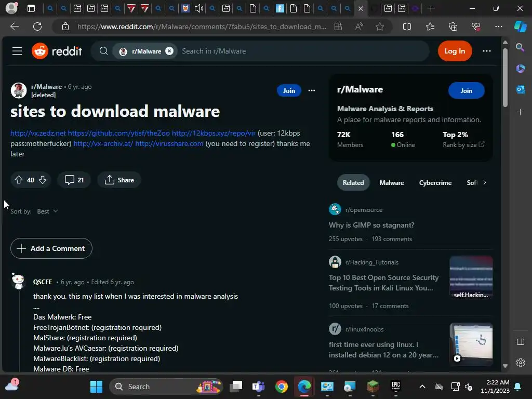532x399 pixels.
Task: Join r/Malware in the sidebar card
Action: tap(466, 90)
